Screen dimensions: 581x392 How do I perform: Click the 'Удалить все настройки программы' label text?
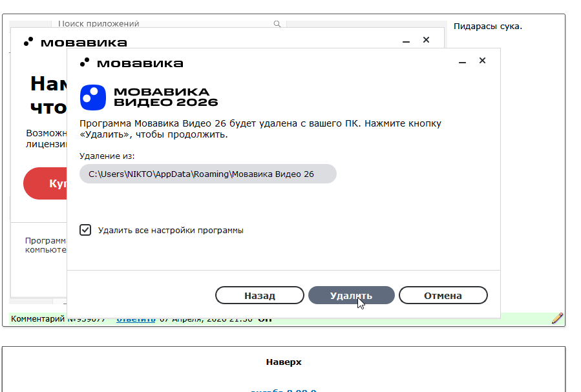(x=171, y=231)
